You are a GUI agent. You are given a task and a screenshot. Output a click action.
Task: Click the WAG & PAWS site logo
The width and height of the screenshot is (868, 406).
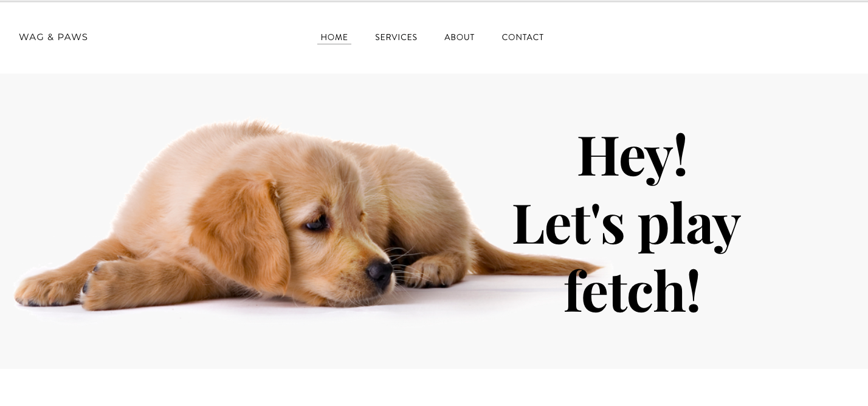click(53, 37)
